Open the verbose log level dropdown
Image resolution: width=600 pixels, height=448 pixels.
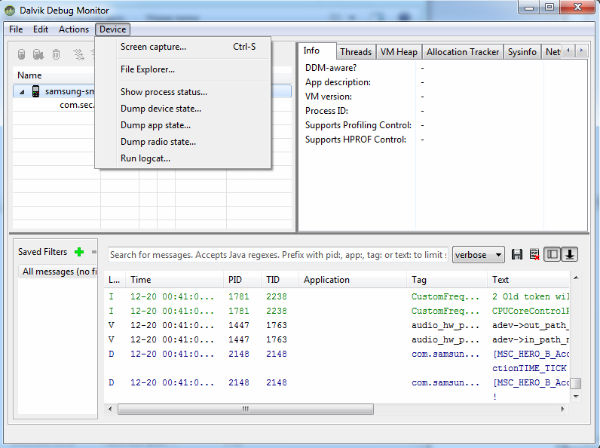(478, 255)
